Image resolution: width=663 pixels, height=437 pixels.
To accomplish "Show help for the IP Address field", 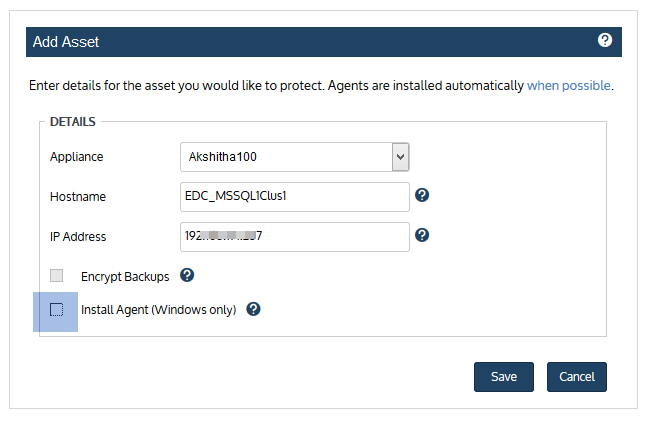I will coord(422,235).
